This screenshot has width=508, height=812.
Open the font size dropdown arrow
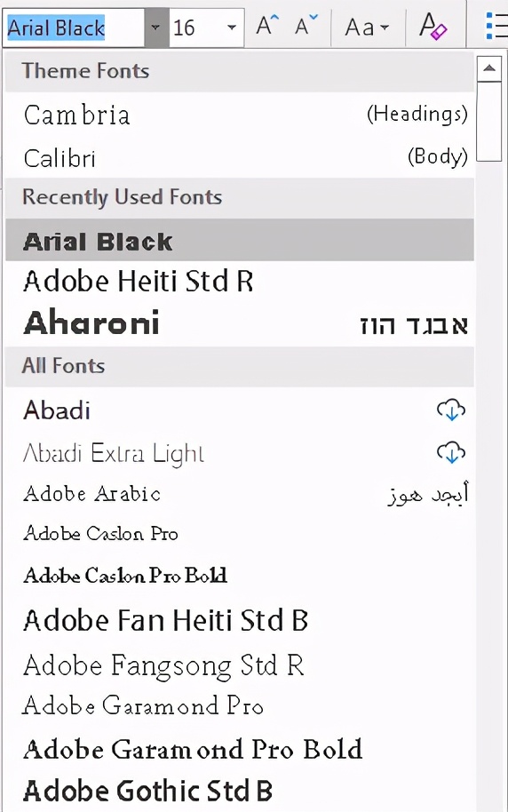tap(232, 28)
